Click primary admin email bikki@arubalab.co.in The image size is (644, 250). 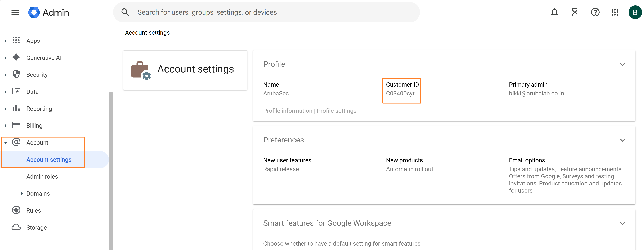536,93
